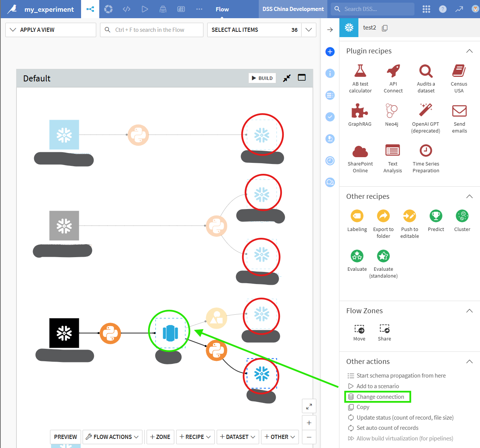Open the + Other dropdown
Image resolution: width=480 pixels, height=448 pixels.
tap(280, 437)
